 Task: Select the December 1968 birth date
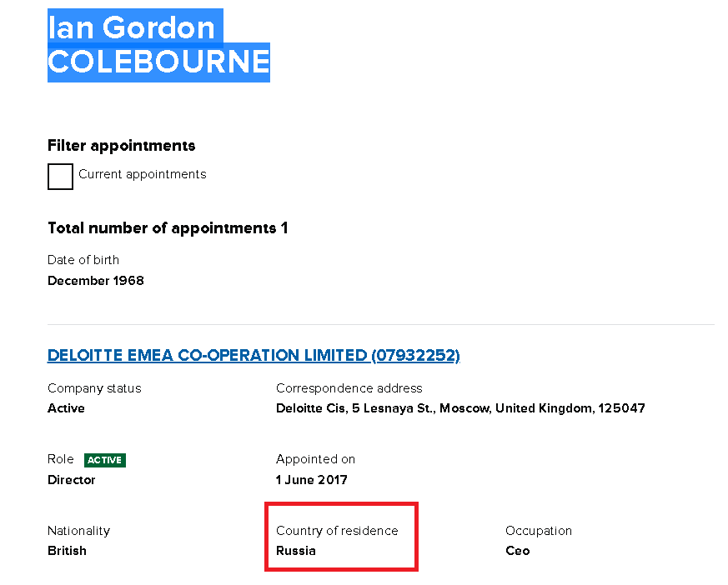pos(96,281)
